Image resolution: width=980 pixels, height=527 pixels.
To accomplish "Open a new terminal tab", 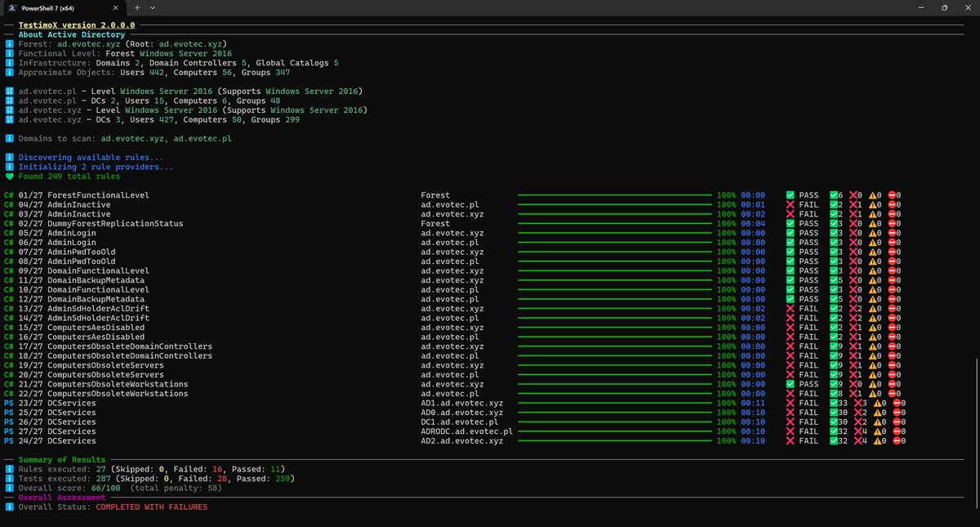I will [x=136, y=7].
